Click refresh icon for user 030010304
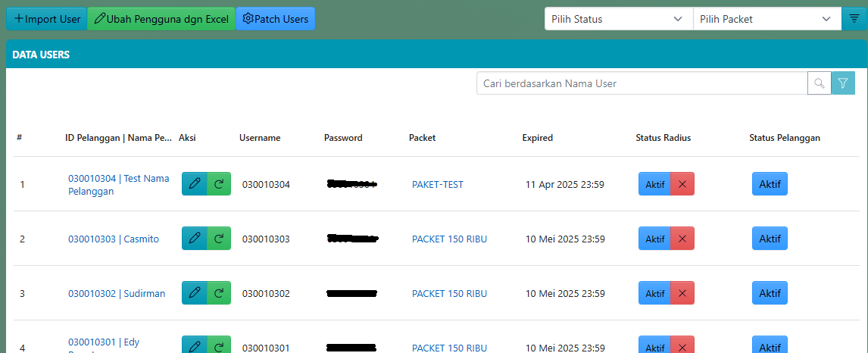Screen dimensions: 868x353 point(219,184)
